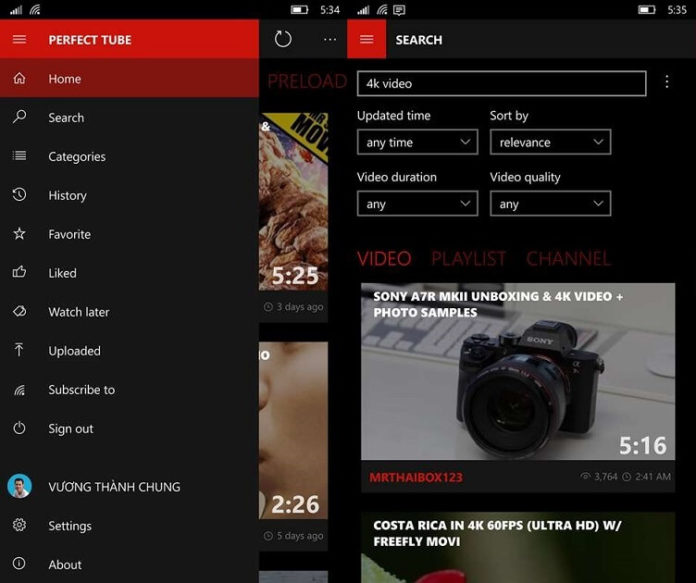Click the '2:41 AM' upload time
This screenshot has height=583, width=696.
[x=652, y=476]
